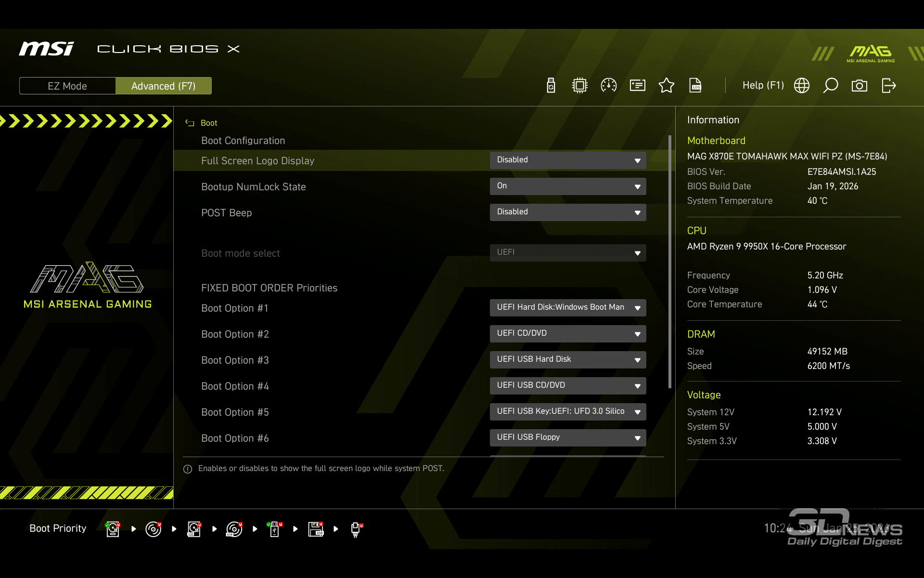
Task: Open search with magnifier icon
Action: [831, 86]
